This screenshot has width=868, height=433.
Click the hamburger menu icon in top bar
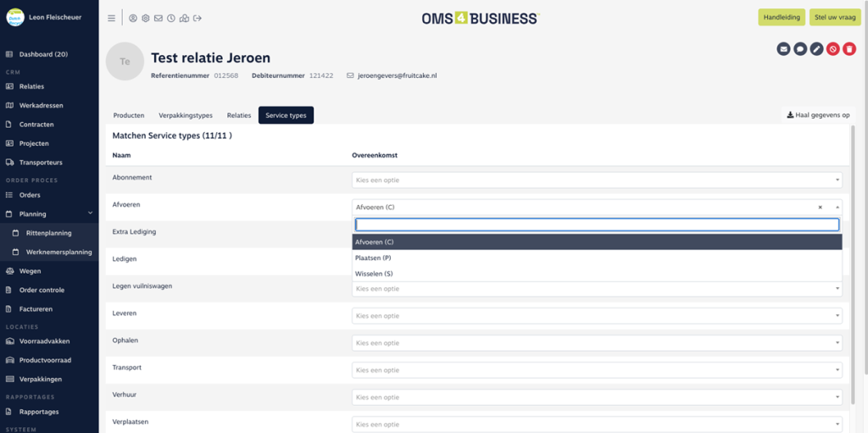[112, 18]
